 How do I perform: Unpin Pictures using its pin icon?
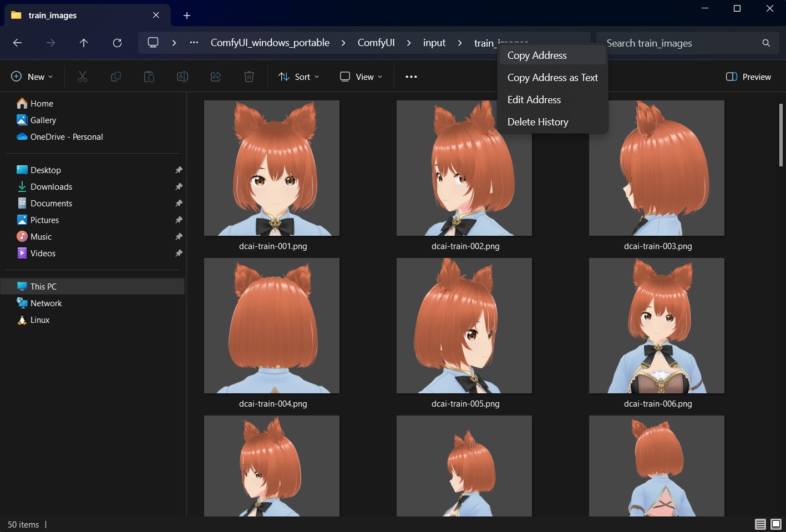[x=179, y=220]
